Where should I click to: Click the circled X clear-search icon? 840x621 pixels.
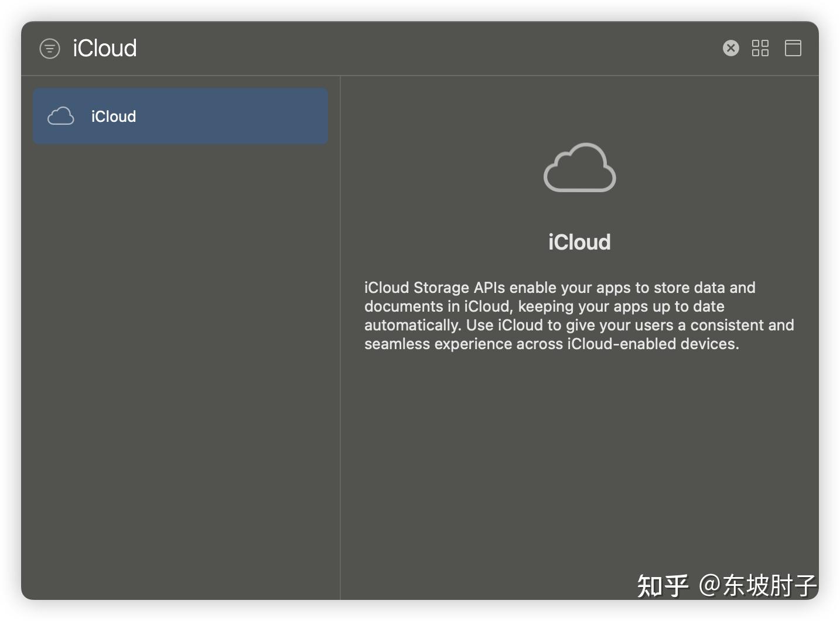pyautogui.click(x=730, y=48)
